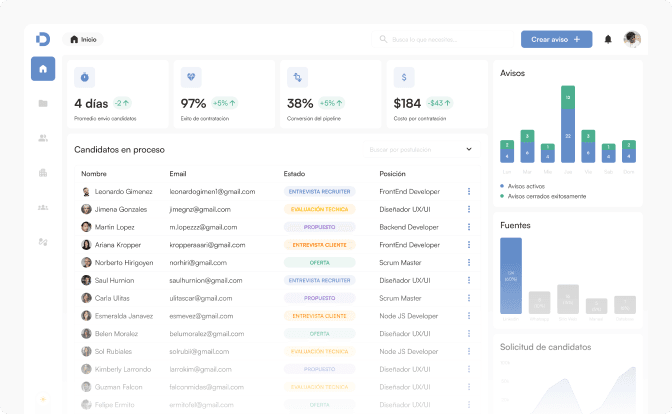The height and width of the screenshot is (414, 672).
Task: Click the Estado column header
Action: [294, 173]
